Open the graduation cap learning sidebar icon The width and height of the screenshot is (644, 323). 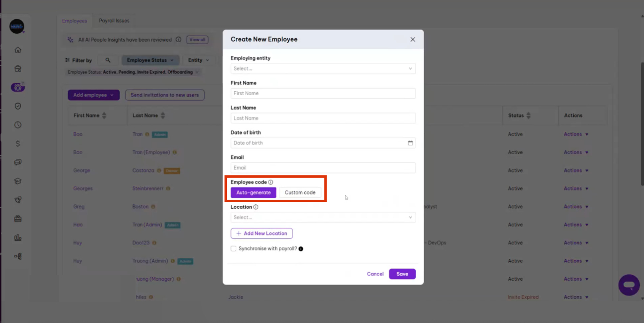pyautogui.click(x=18, y=181)
